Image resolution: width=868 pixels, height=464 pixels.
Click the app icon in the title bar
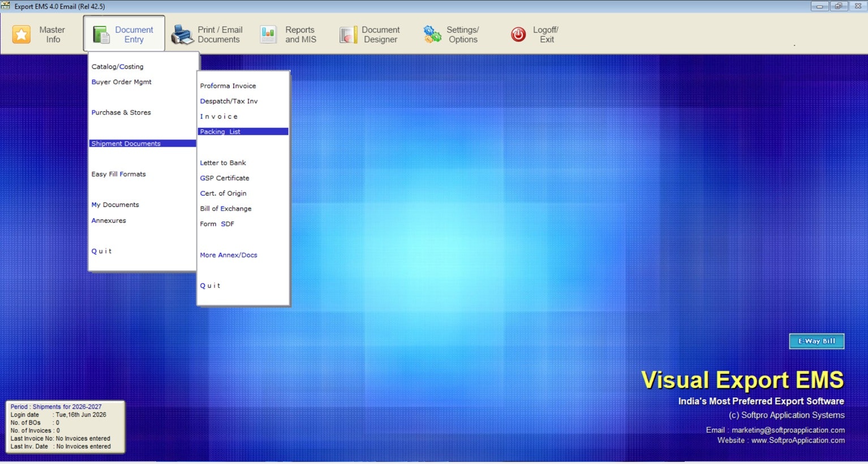click(6, 6)
